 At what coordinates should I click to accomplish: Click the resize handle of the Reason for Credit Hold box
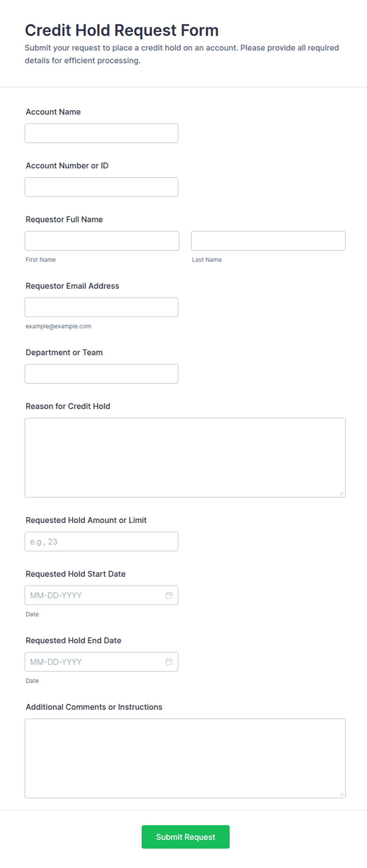(x=341, y=493)
